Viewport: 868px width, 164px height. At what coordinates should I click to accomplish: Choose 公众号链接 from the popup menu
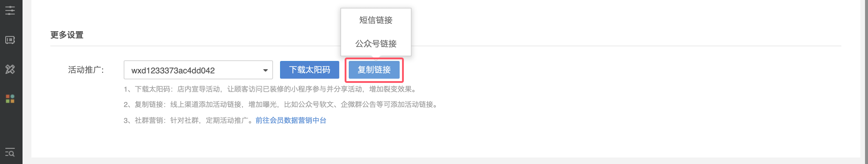tap(376, 44)
